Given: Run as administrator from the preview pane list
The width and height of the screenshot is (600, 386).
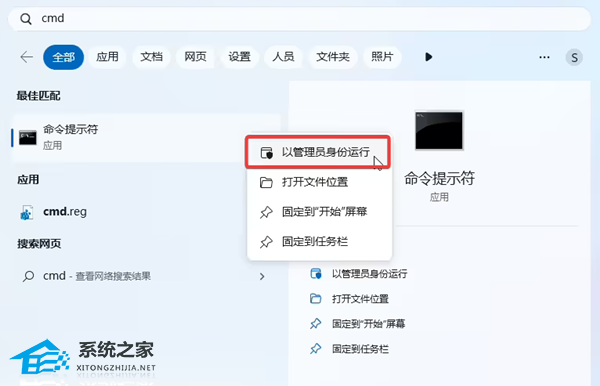Looking at the screenshot, I should [369, 274].
